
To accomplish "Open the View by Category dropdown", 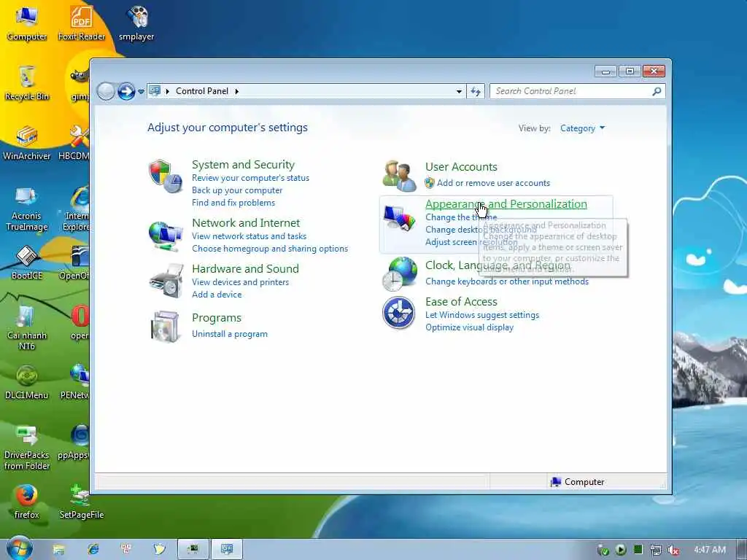I will (x=582, y=128).
